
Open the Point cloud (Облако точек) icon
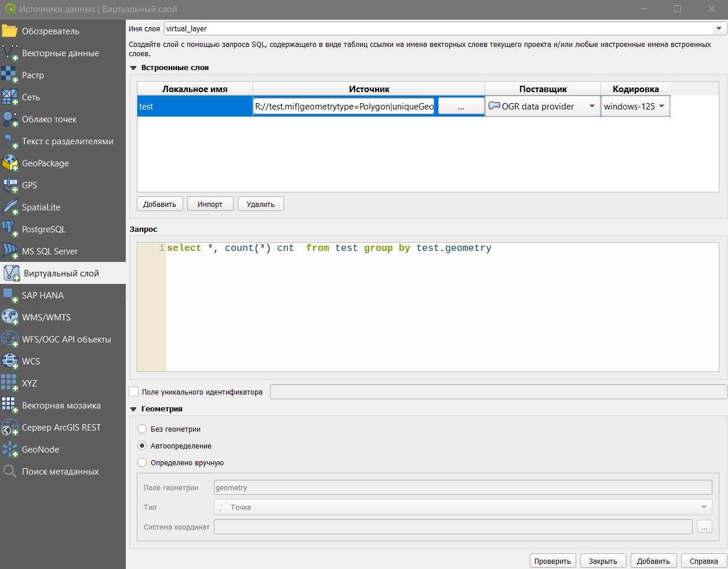pyautogui.click(x=10, y=119)
